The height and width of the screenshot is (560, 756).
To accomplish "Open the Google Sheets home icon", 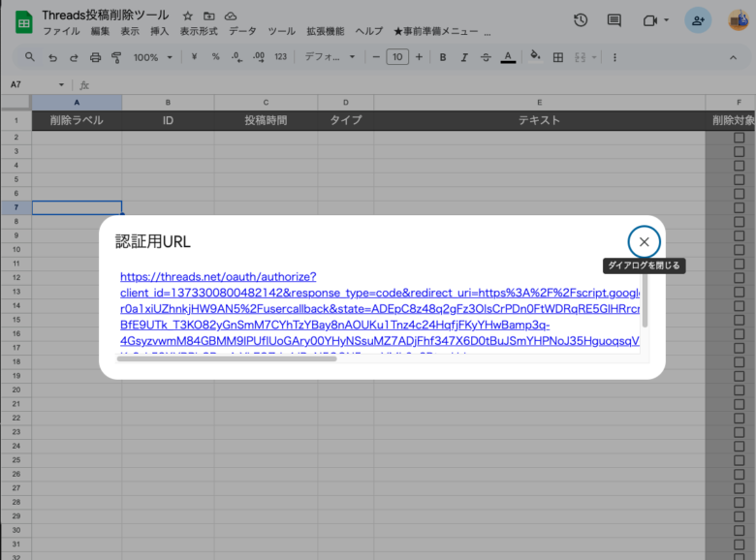I will 23,22.
